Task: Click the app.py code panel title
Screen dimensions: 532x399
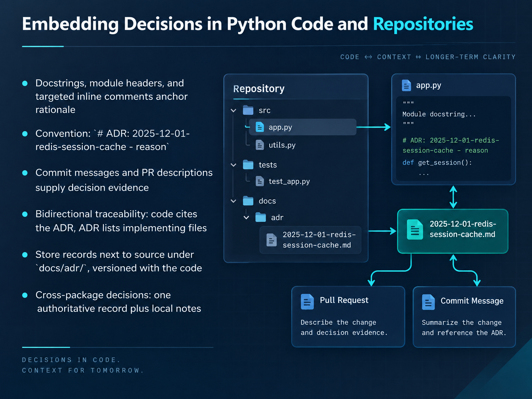Action: 429,85
